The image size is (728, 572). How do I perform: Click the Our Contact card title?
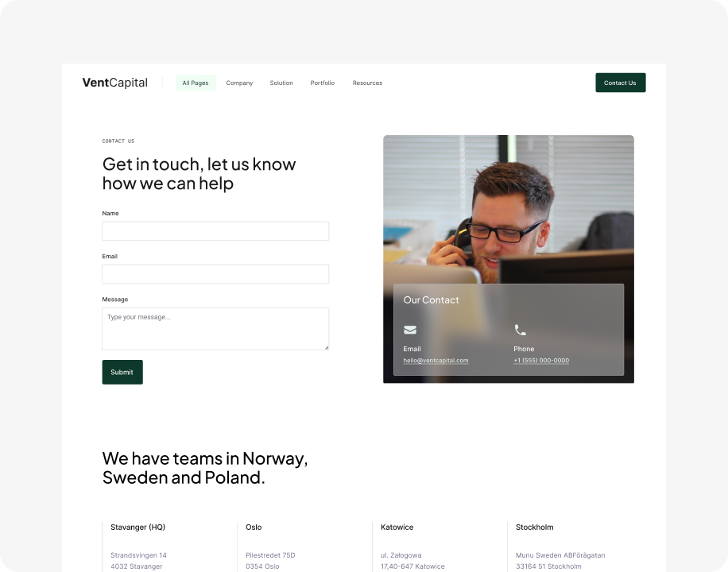pyautogui.click(x=431, y=300)
